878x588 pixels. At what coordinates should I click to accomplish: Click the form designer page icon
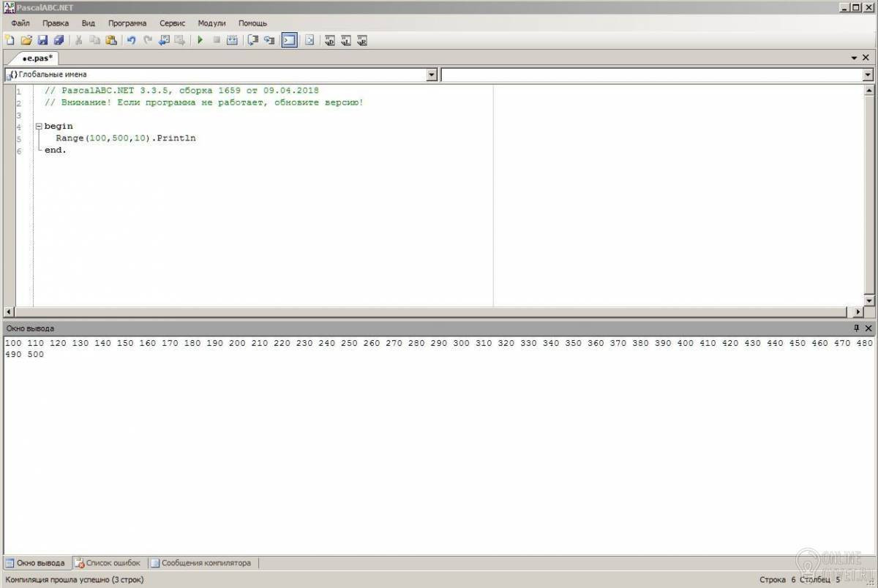click(309, 40)
